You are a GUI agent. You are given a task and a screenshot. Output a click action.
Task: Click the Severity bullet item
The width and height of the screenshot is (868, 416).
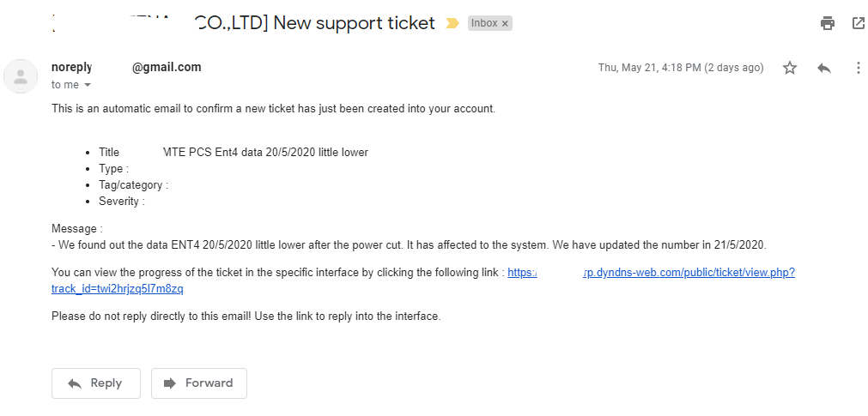point(121,201)
